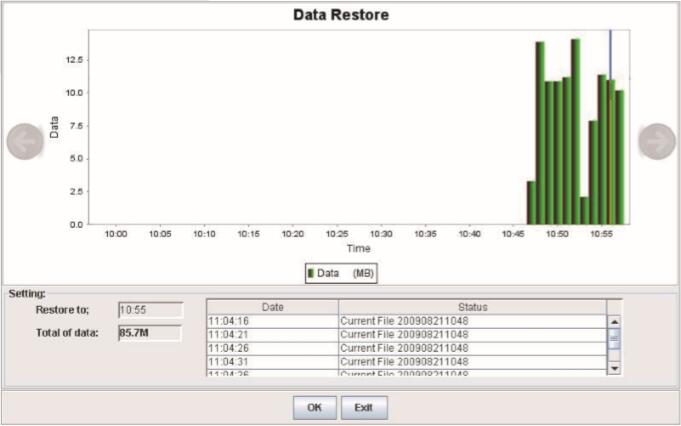Click the left arrow to view earlier data
Viewport: 681px width, 426px height.
[x=25, y=142]
